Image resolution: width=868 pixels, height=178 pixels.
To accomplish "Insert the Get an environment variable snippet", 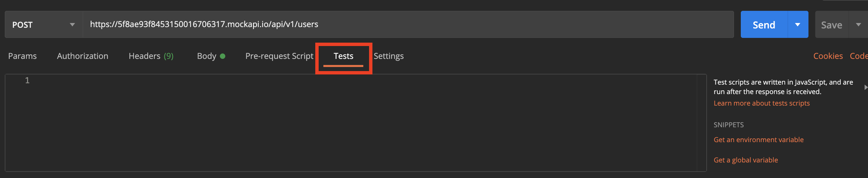I will 758,140.
